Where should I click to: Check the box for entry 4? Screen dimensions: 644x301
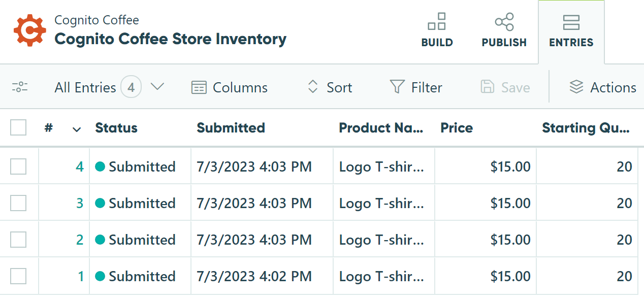18,166
